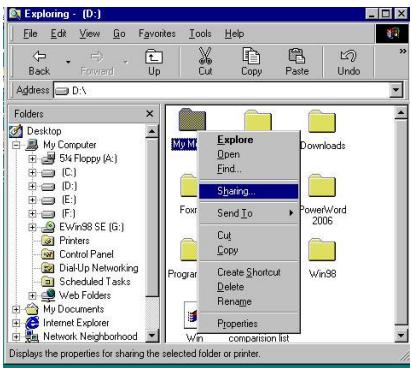The image size is (412, 368).
Task: Open the Go menu
Action: 119,34
